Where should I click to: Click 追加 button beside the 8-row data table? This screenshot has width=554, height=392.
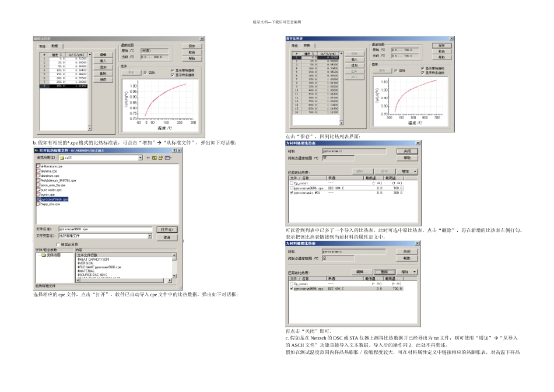click(x=103, y=67)
